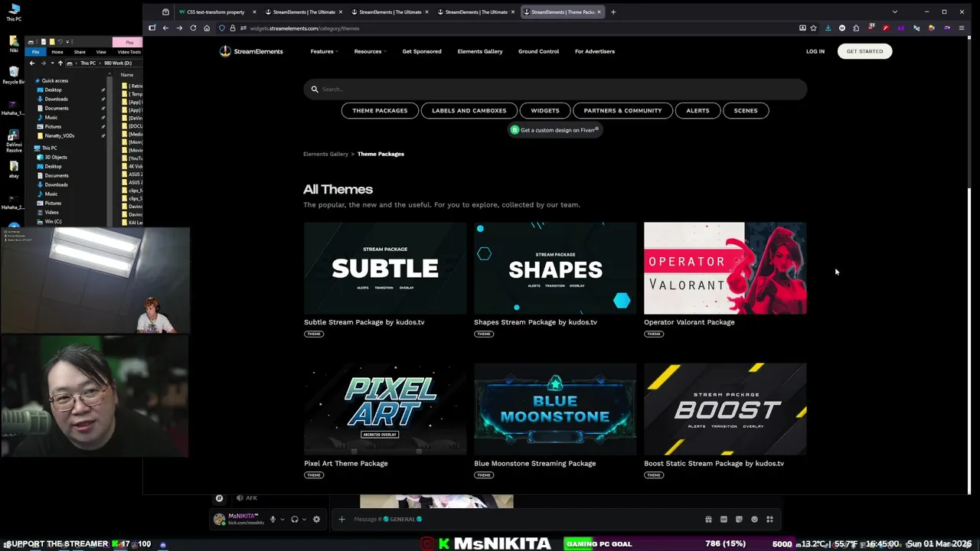Image resolution: width=980 pixels, height=551 pixels.
Task: Open the Recycle Bin desktop icon
Action: tap(14, 75)
